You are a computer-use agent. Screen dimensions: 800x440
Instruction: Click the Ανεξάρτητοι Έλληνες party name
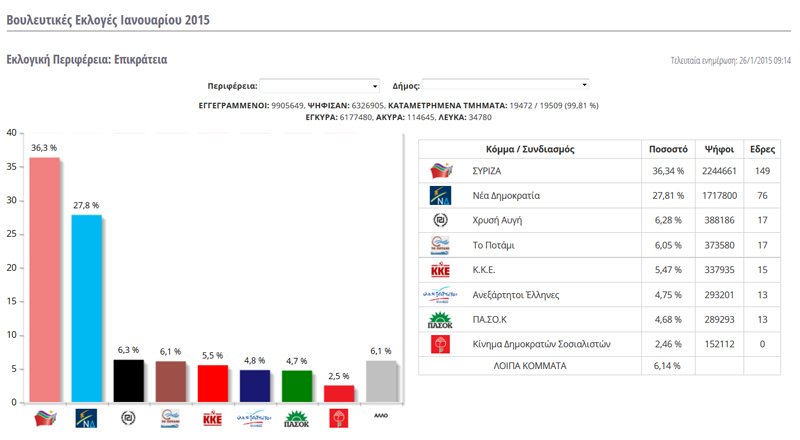(516, 295)
